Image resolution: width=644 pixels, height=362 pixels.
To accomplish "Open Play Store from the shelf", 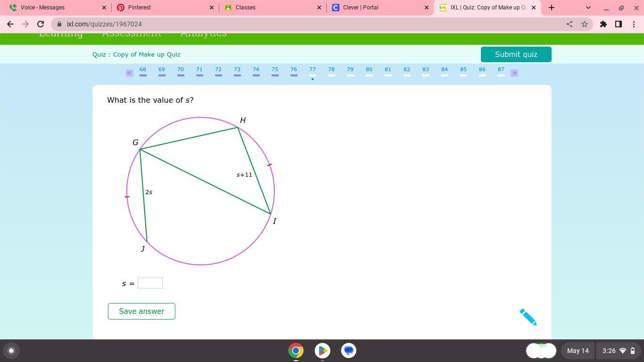I will coord(322,351).
